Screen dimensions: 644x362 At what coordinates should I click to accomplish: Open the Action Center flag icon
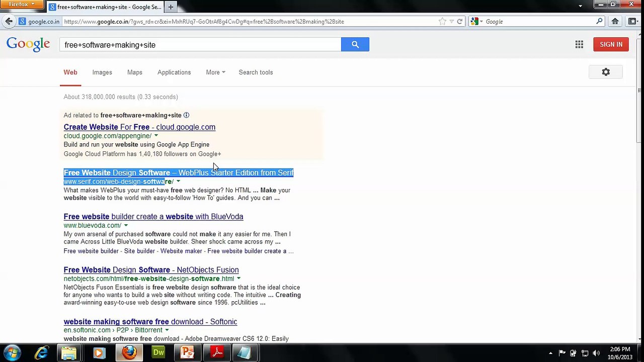pyautogui.click(x=562, y=353)
